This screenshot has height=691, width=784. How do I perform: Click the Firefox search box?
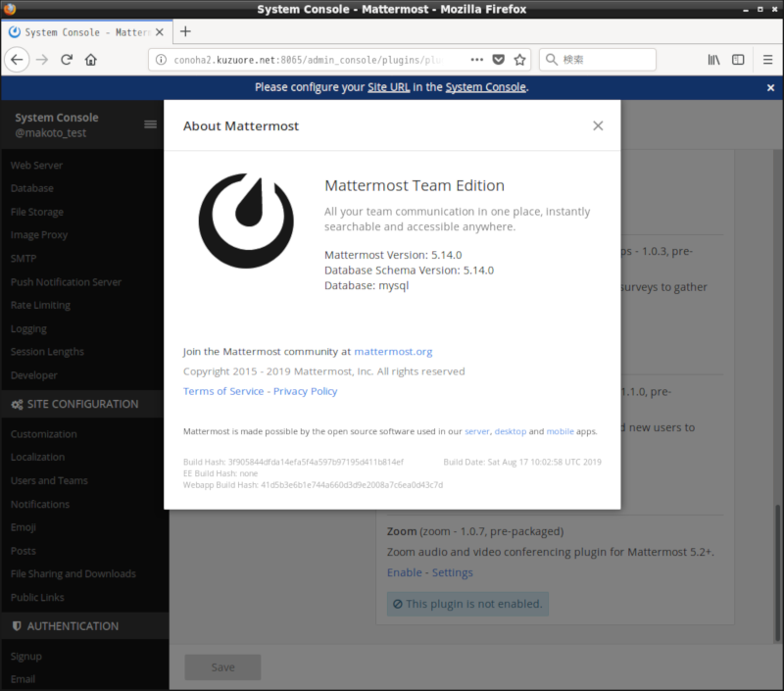(x=598, y=60)
